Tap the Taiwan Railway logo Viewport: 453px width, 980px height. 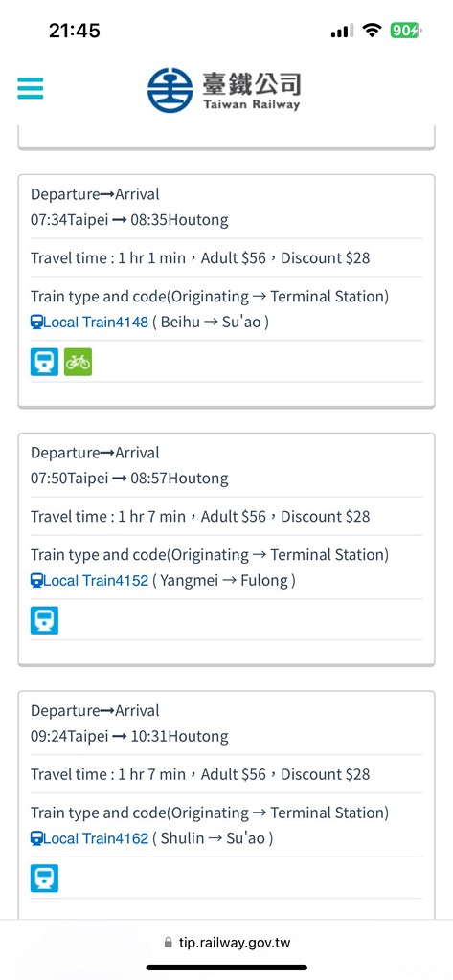[224, 90]
